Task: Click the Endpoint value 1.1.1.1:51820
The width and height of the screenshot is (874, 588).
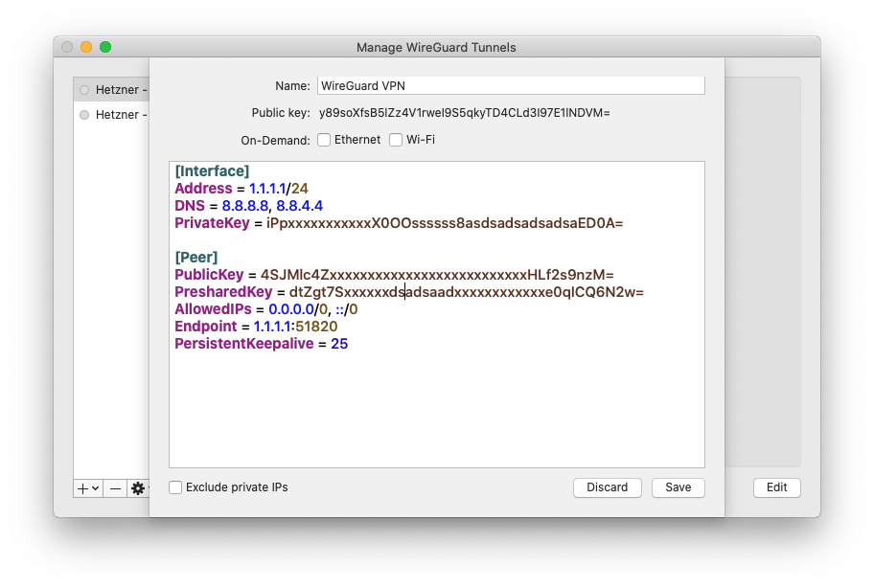Action: point(295,327)
